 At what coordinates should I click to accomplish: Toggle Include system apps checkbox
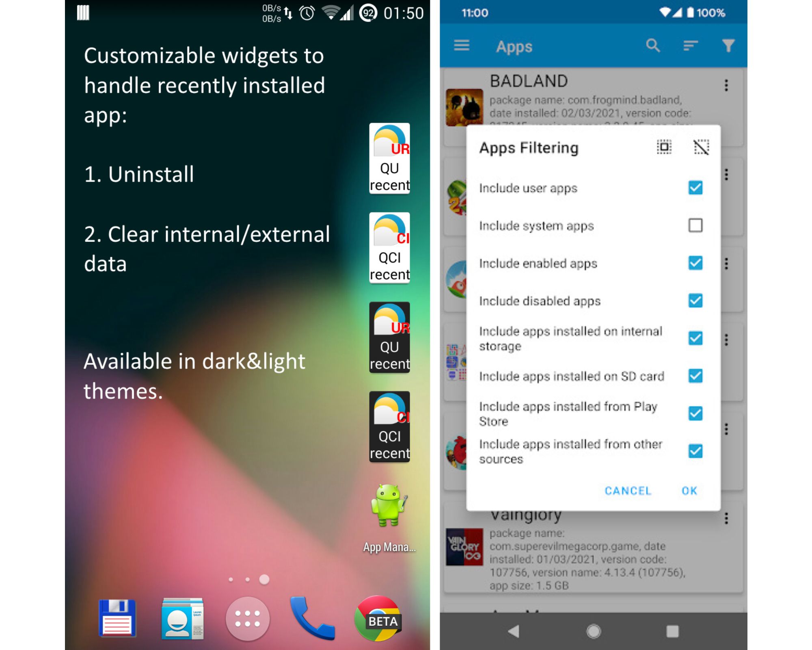[695, 225]
